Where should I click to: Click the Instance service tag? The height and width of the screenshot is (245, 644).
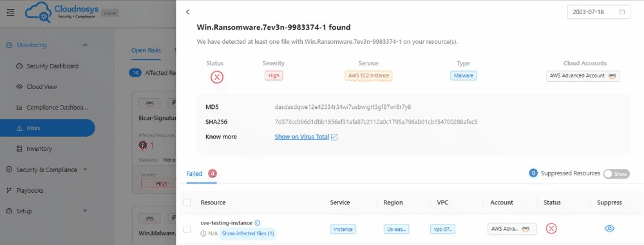coord(343,229)
